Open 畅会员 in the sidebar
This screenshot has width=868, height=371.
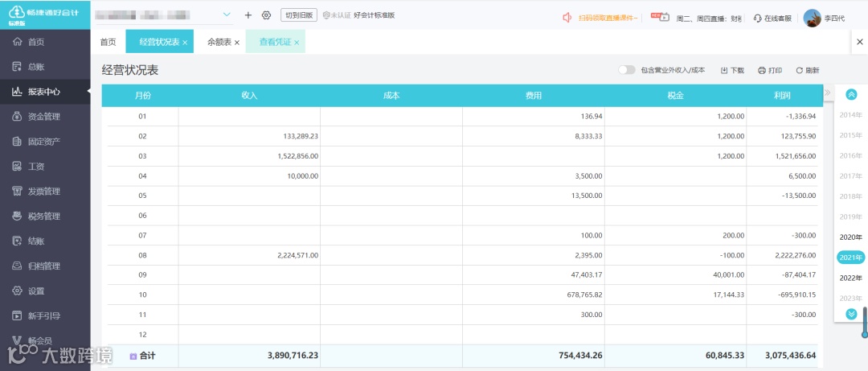tap(45, 341)
